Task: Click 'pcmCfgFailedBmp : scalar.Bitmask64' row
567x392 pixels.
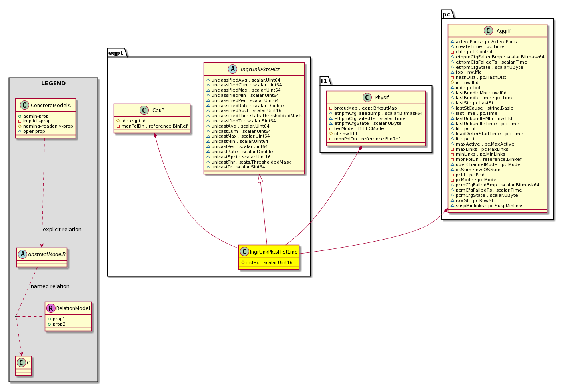Action: pos(497,185)
